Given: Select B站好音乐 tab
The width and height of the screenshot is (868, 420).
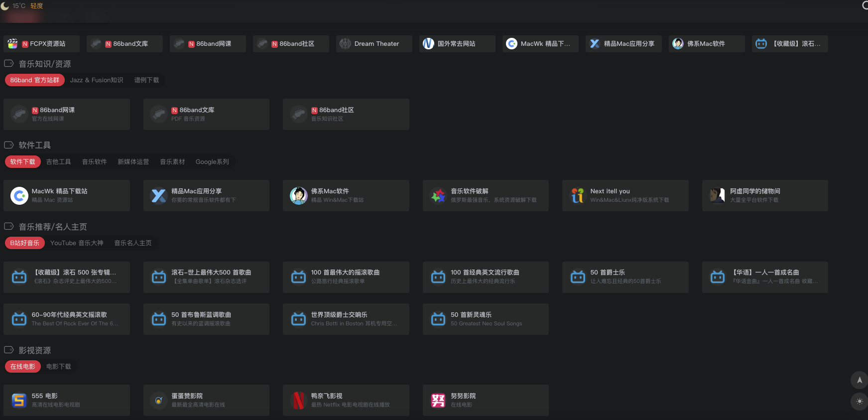Looking at the screenshot, I should (x=25, y=243).
